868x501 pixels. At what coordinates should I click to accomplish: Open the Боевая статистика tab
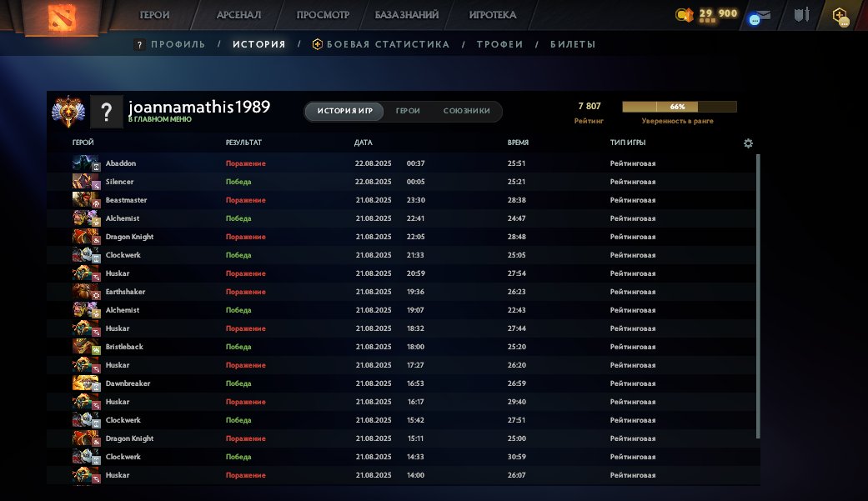coord(387,44)
